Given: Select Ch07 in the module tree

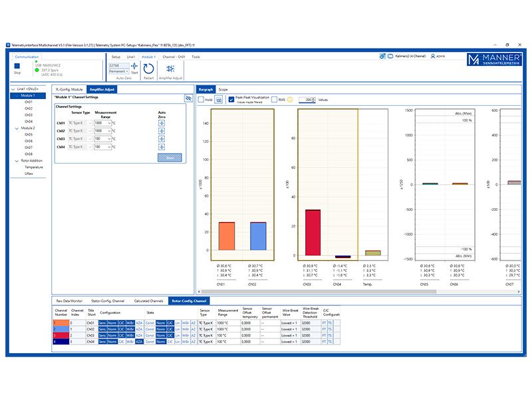Looking at the screenshot, I should click(x=29, y=148).
